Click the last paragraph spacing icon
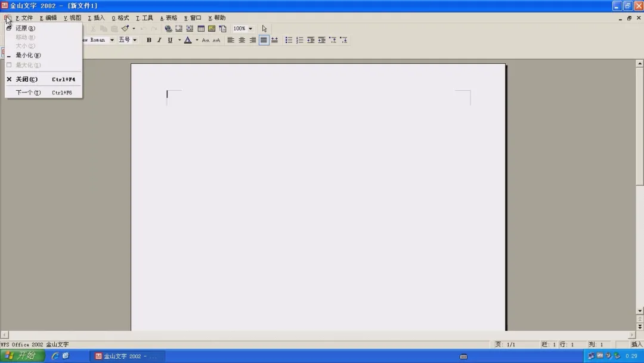The image size is (644, 363). [x=344, y=40]
